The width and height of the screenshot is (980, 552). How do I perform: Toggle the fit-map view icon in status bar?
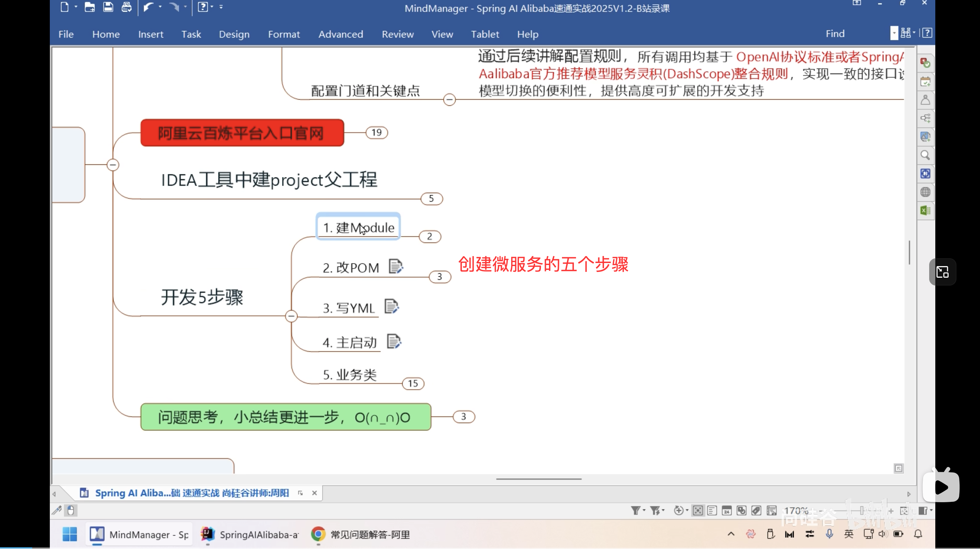pyautogui.click(x=698, y=510)
